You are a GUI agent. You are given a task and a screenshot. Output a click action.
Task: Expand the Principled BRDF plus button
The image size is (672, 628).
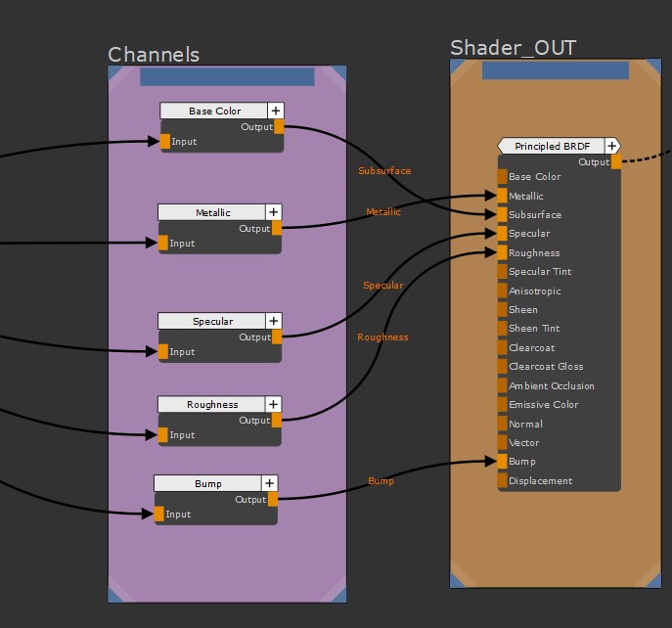click(x=612, y=146)
